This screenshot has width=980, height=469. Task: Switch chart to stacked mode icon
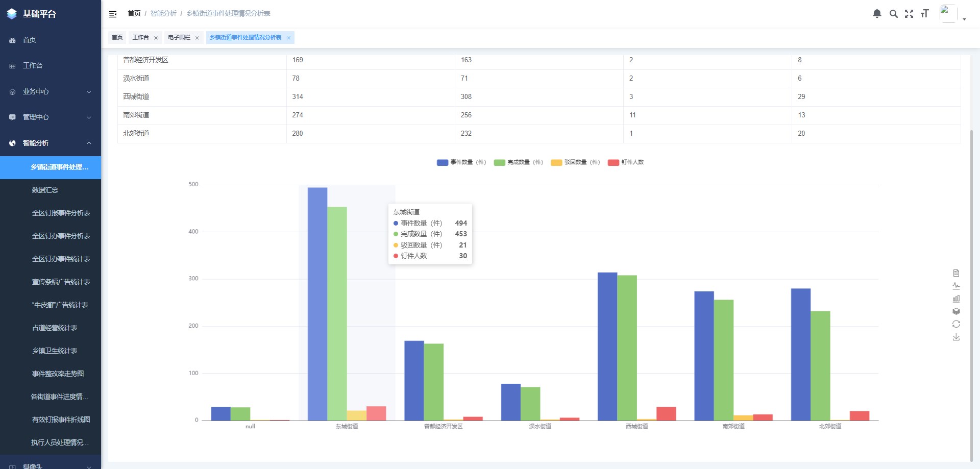click(x=956, y=311)
